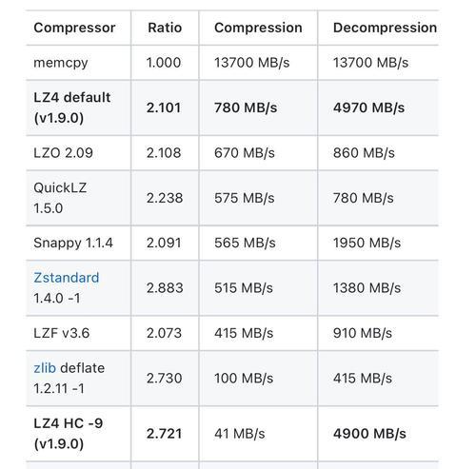Select the QuickLZ 1.5.0 cell
The height and width of the screenshot is (469, 476).
point(78,198)
